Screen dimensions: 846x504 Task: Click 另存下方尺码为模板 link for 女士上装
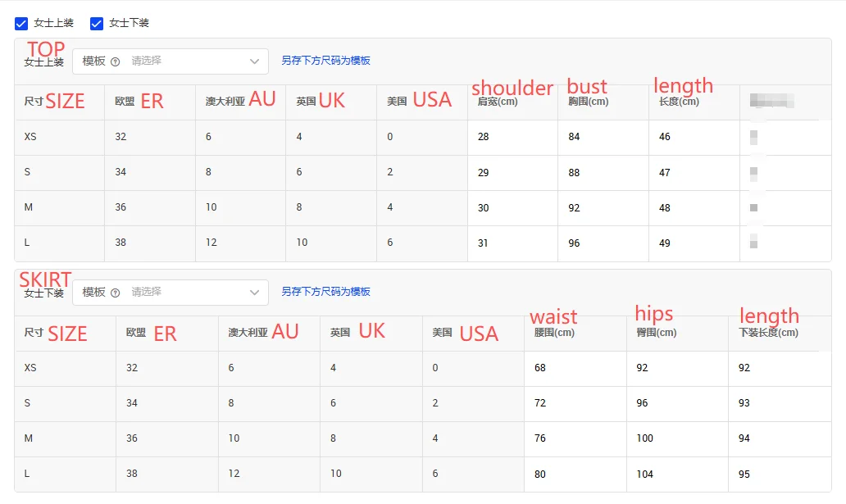tap(325, 61)
